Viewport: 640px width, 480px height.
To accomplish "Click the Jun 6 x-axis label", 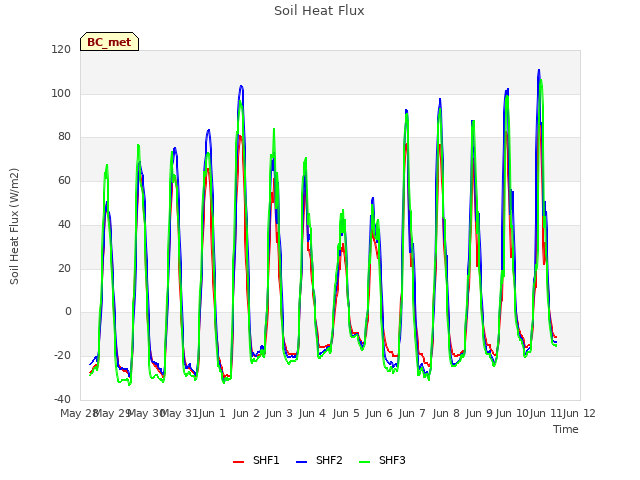I will click(379, 413).
